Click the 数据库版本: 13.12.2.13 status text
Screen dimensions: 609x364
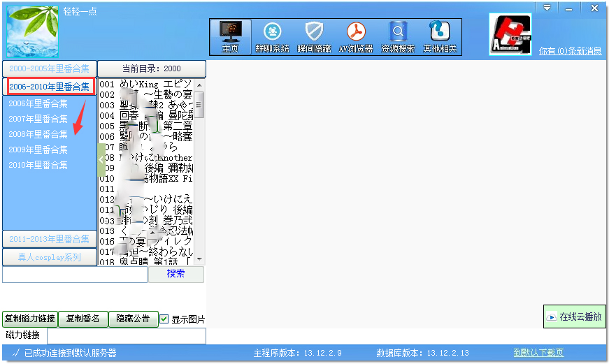tap(422, 353)
